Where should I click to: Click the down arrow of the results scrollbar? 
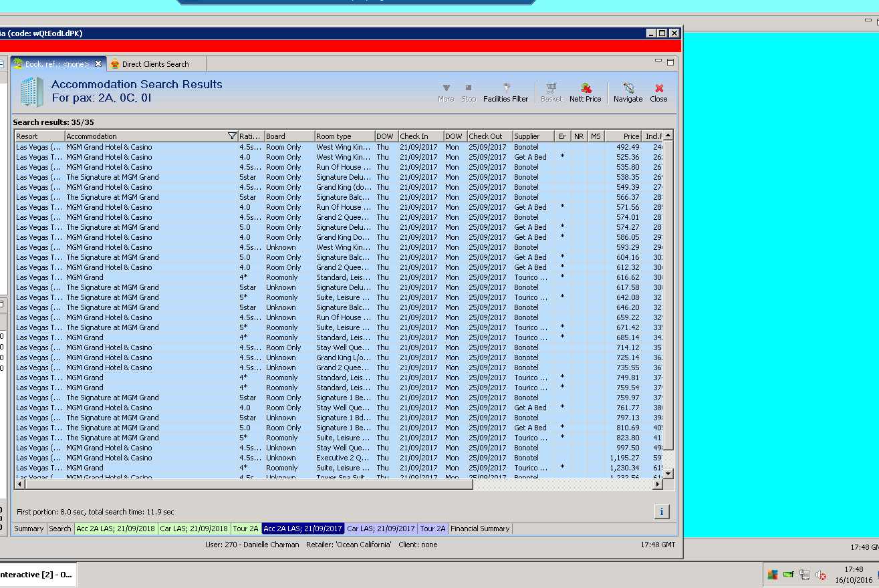[x=668, y=474]
